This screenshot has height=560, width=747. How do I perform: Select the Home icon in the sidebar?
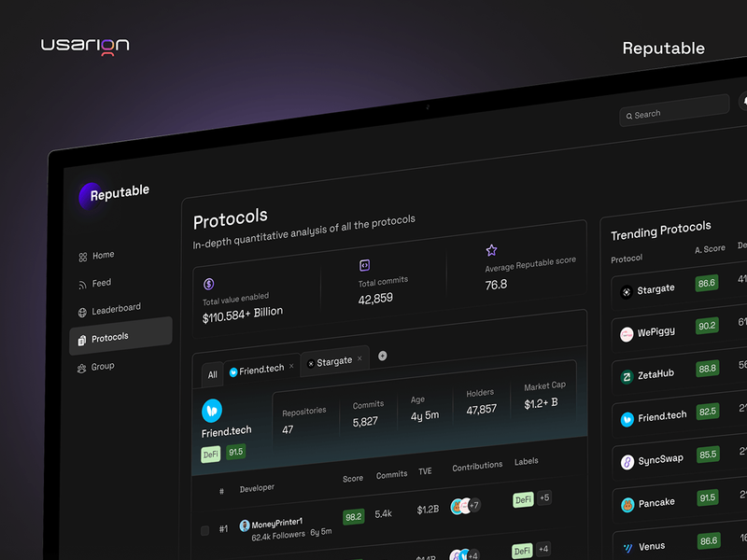83,255
